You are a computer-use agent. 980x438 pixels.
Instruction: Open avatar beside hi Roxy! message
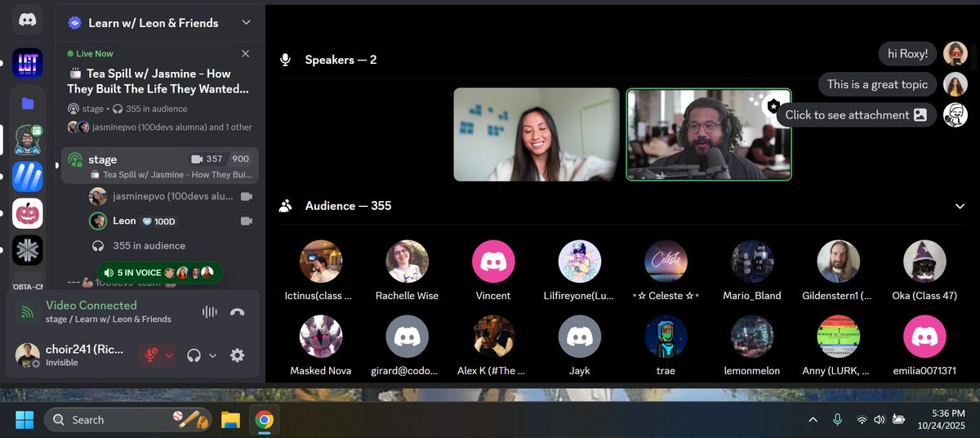coord(955,54)
